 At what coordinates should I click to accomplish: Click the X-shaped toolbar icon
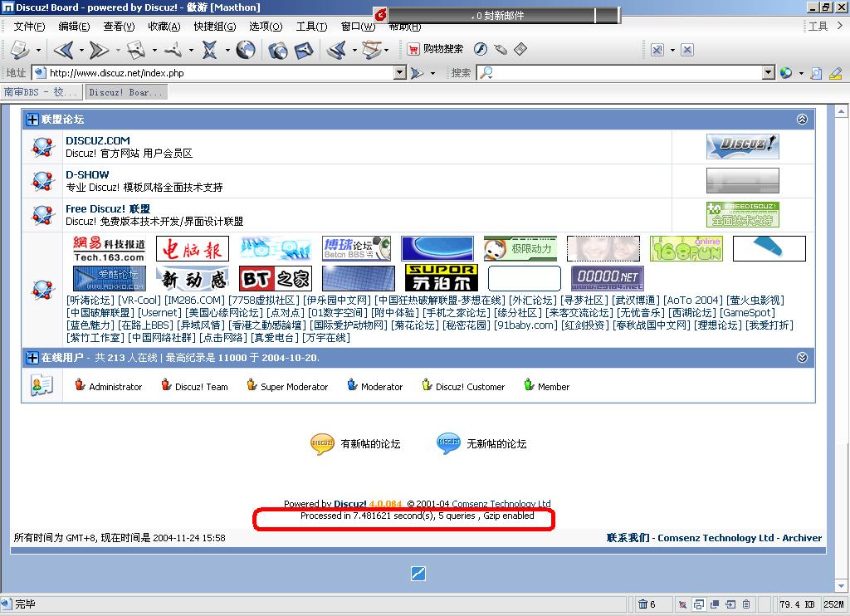[209, 50]
